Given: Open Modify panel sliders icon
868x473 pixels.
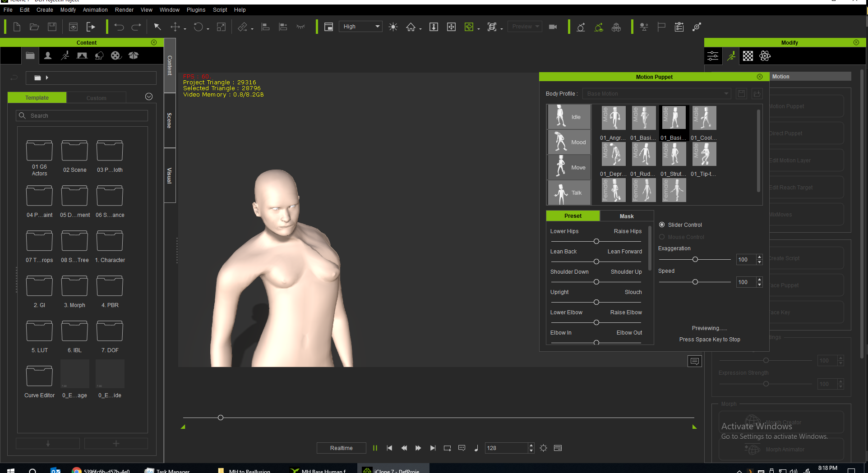Looking at the screenshot, I should point(713,56).
